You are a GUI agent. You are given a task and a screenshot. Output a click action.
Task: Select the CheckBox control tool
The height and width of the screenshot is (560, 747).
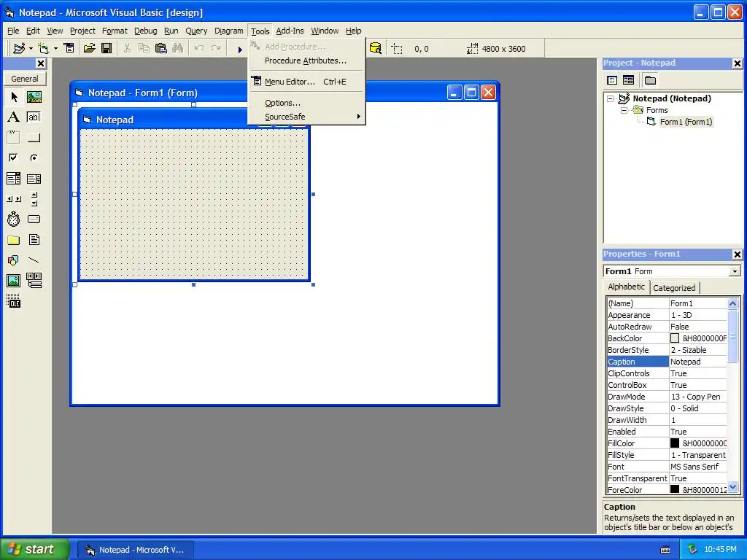(x=13, y=157)
